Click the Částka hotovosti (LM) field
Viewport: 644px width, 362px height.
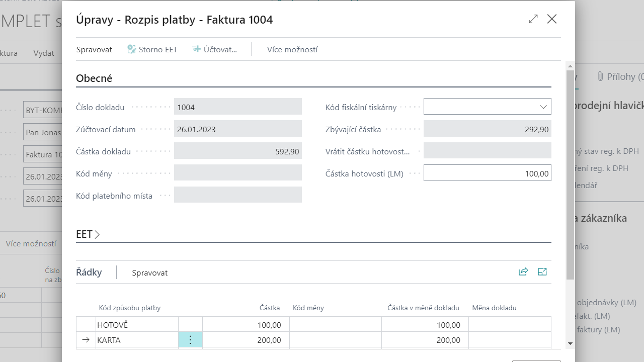[487, 173]
